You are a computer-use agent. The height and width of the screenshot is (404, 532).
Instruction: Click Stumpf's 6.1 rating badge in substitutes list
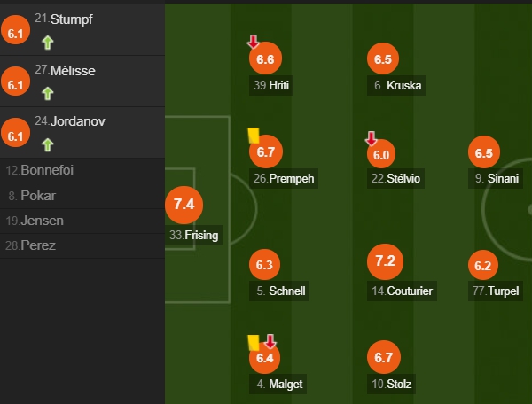point(16,30)
